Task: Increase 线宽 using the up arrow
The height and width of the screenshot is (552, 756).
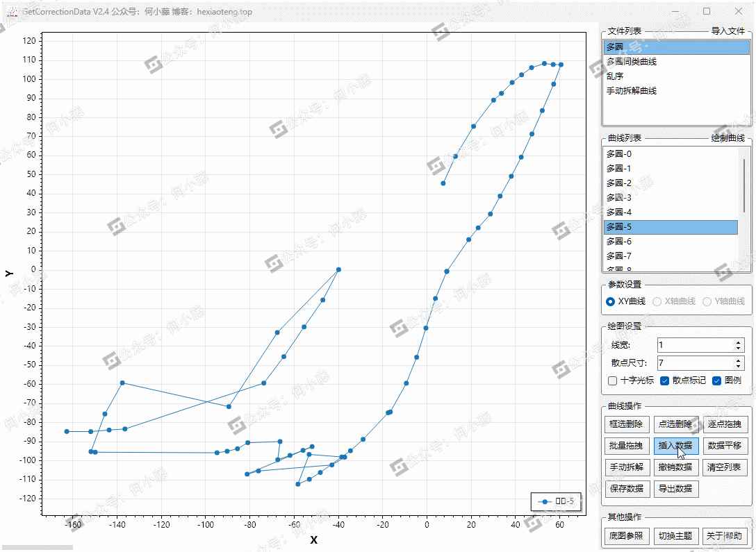Action: click(739, 342)
